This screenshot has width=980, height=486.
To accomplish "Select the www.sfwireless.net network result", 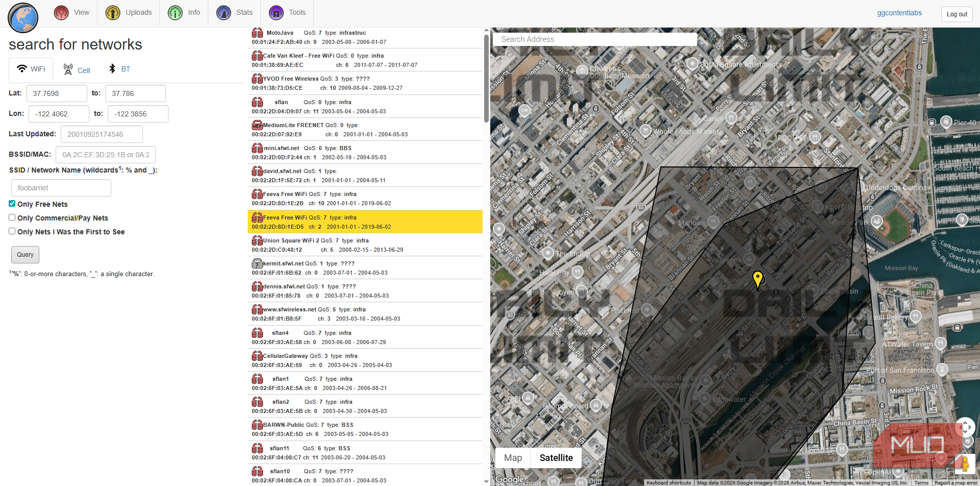I will pyautogui.click(x=365, y=314).
